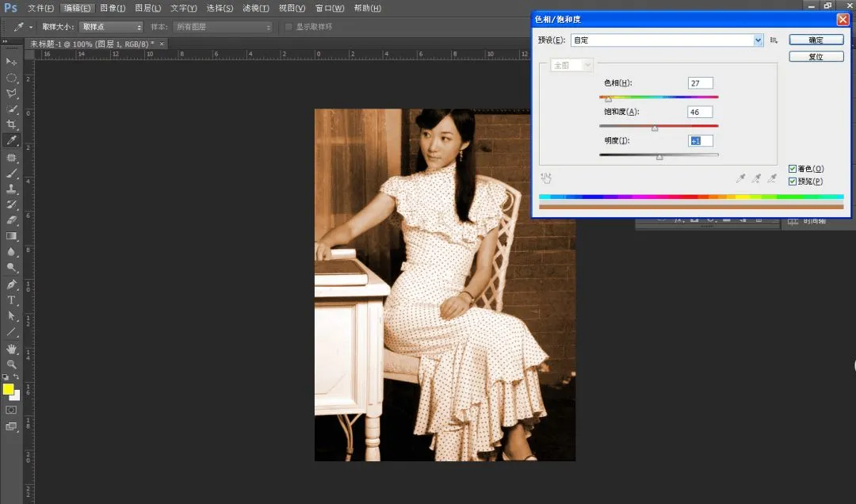Reset default foreground and background colors
Viewport: 856px width, 504px height.
[6, 376]
